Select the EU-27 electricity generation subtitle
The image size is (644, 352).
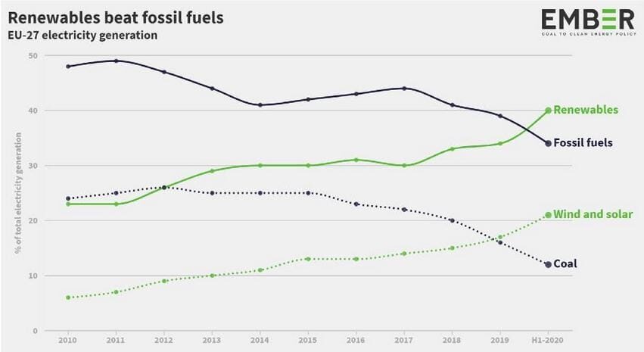point(82,36)
